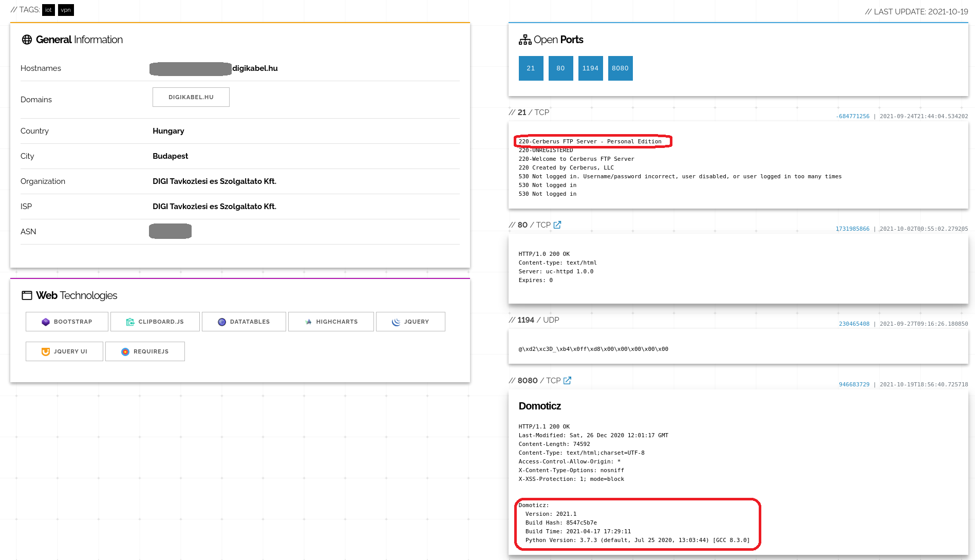Click the Domoticz title in port 8080
The width and height of the screenshot is (975, 560).
tap(539, 406)
